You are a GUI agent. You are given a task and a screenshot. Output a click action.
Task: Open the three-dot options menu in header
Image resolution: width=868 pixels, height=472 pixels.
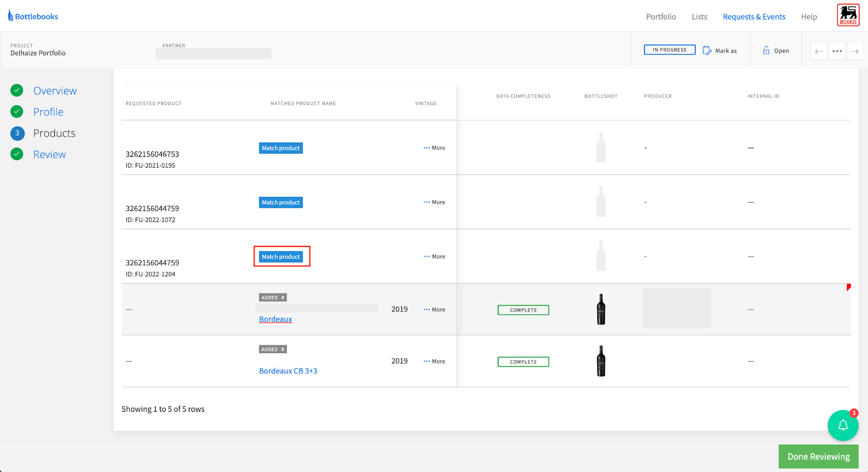tap(837, 51)
